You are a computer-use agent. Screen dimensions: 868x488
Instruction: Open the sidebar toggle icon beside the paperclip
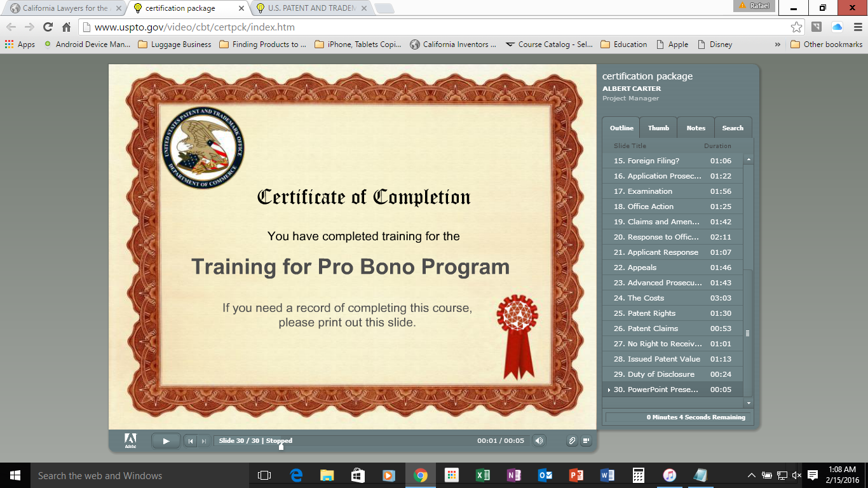(585, 440)
